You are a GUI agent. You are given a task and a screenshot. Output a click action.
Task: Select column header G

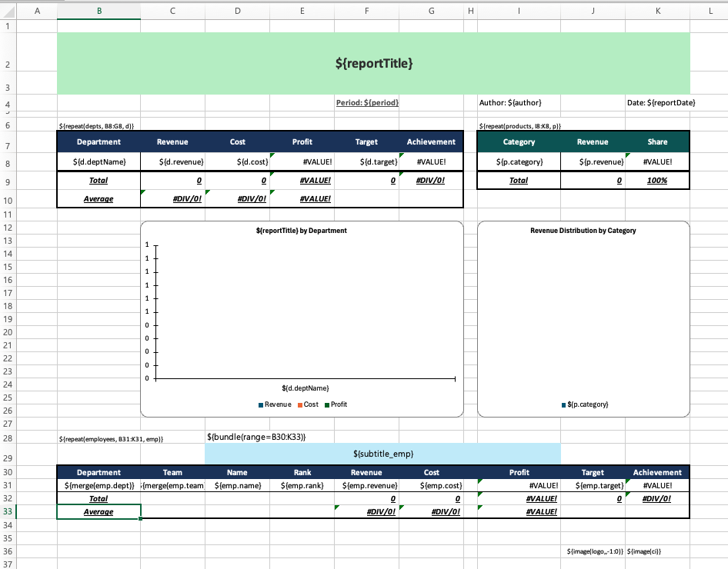click(431, 11)
